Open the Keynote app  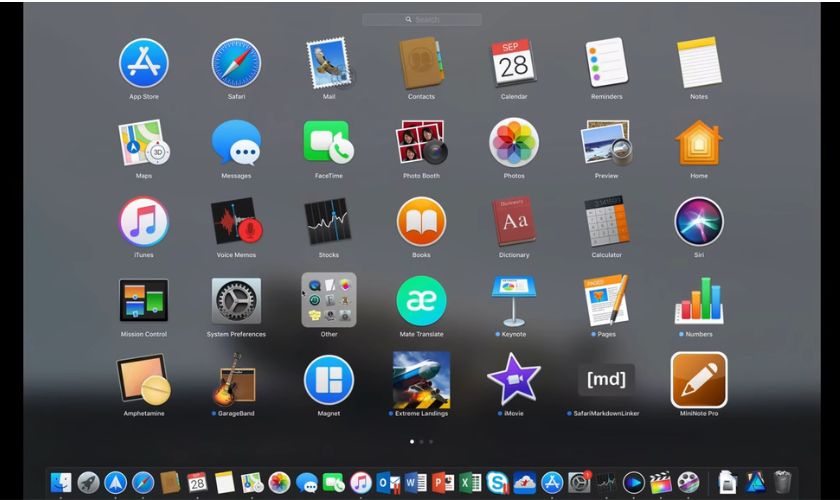click(x=514, y=301)
